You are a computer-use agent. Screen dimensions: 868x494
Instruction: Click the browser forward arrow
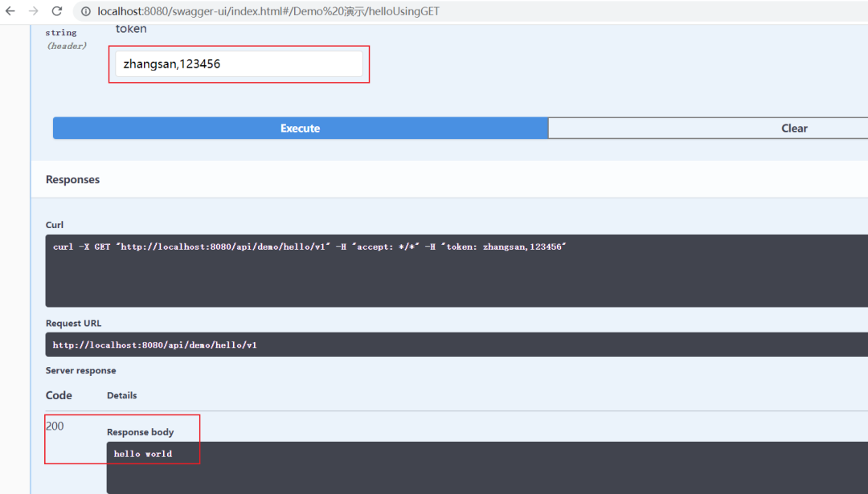tap(34, 11)
